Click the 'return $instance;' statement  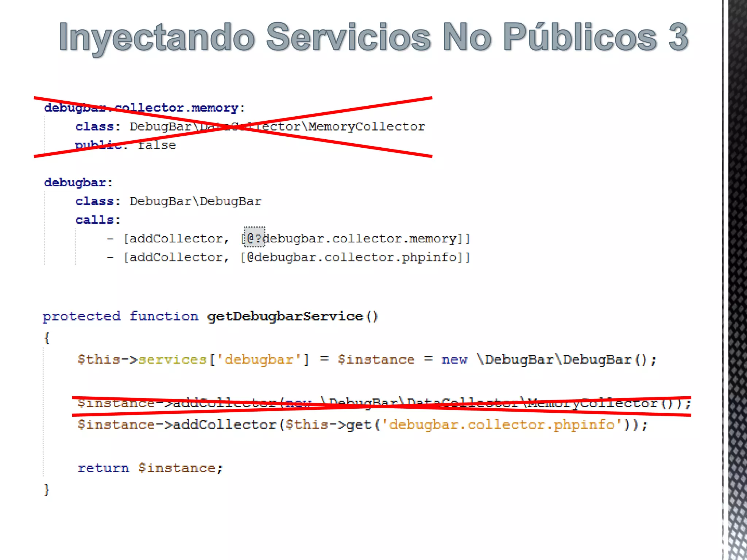coord(150,468)
